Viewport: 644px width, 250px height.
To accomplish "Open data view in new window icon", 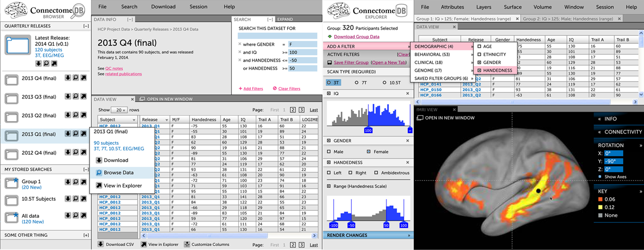I will click(142, 99).
